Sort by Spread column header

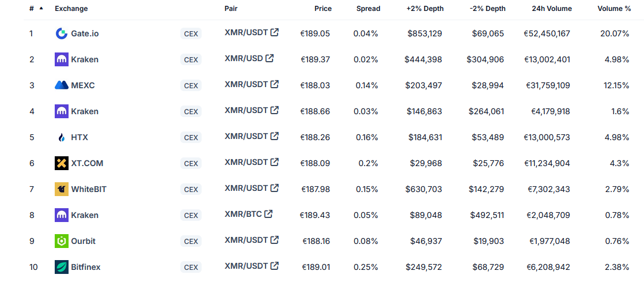(368, 9)
